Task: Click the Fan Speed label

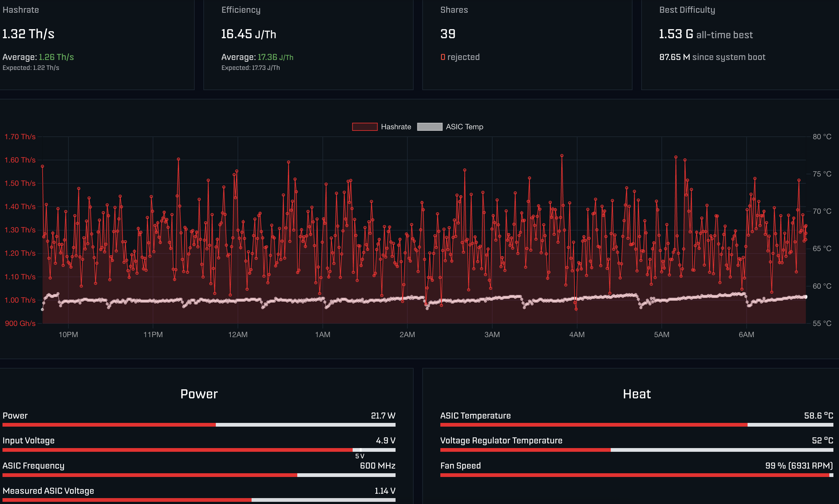Action: [461, 465]
